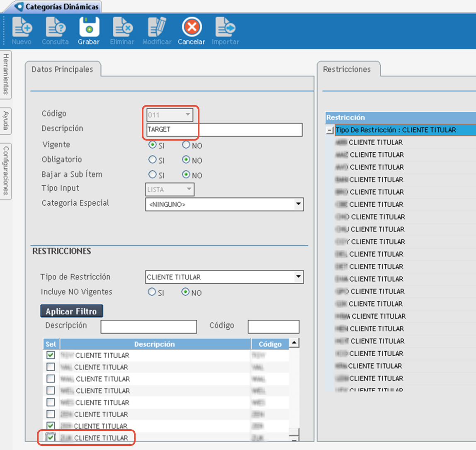The height and width of the screenshot is (450, 476).
Task: Open the Ayuda side tab
Action: coord(6,121)
